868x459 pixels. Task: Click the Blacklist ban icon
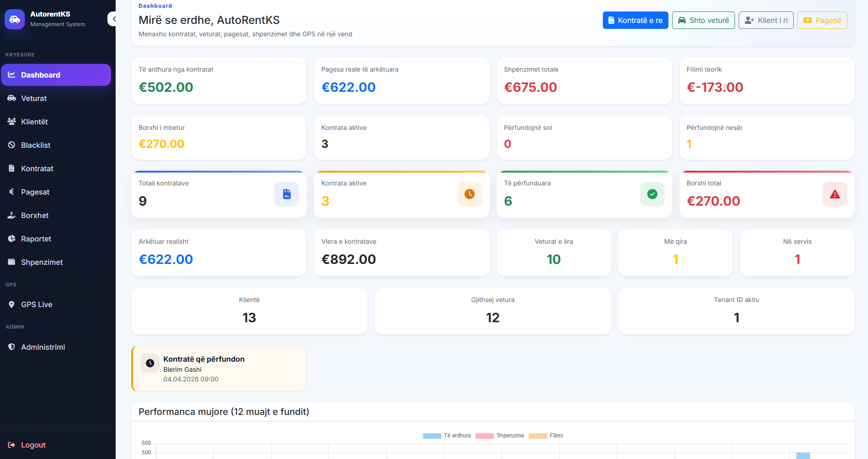click(11, 145)
